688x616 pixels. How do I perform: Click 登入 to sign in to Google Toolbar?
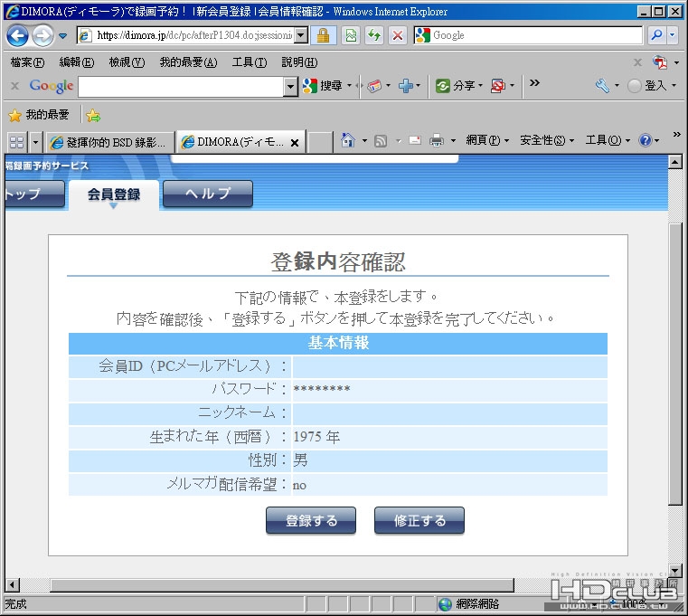point(648,86)
